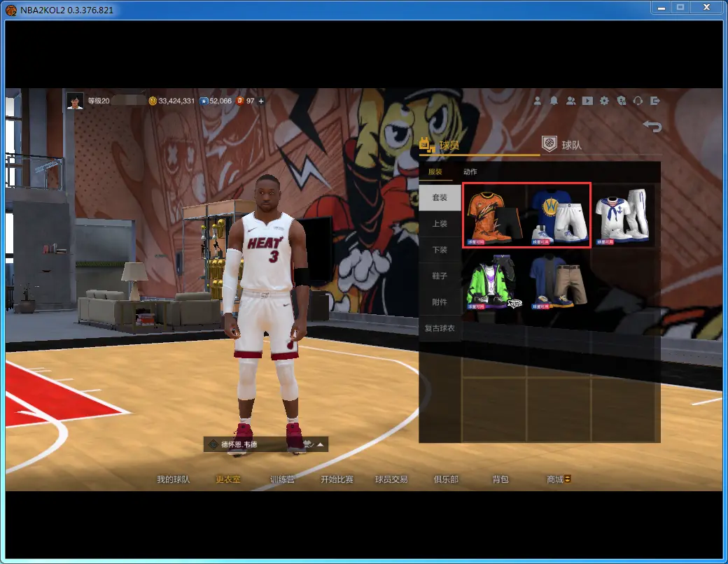Select the 上装 category
The height and width of the screenshot is (564, 728).
pyautogui.click(x=440, y=224)
